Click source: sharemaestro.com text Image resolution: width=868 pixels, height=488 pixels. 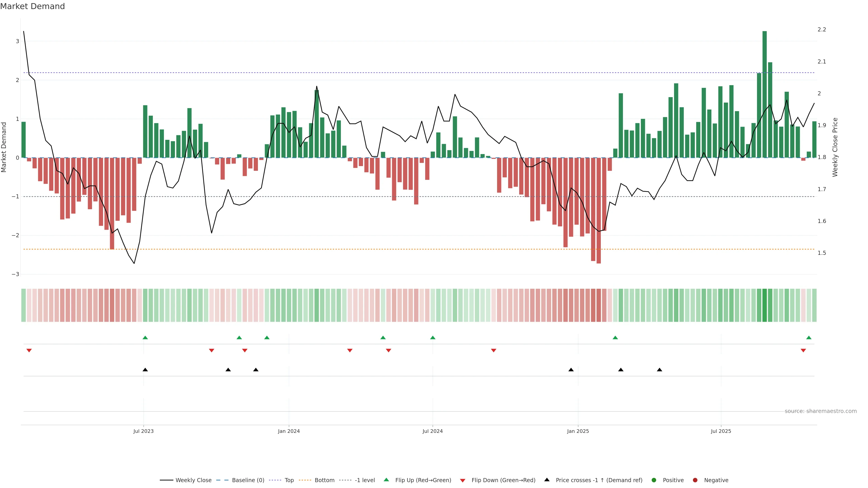click(x=821, y=411)
